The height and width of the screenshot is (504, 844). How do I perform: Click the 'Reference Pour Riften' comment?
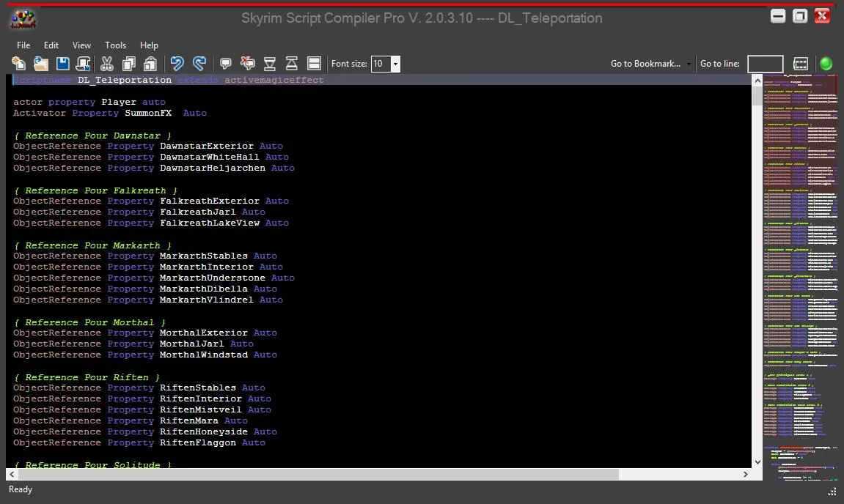click(x=87, y=377)
